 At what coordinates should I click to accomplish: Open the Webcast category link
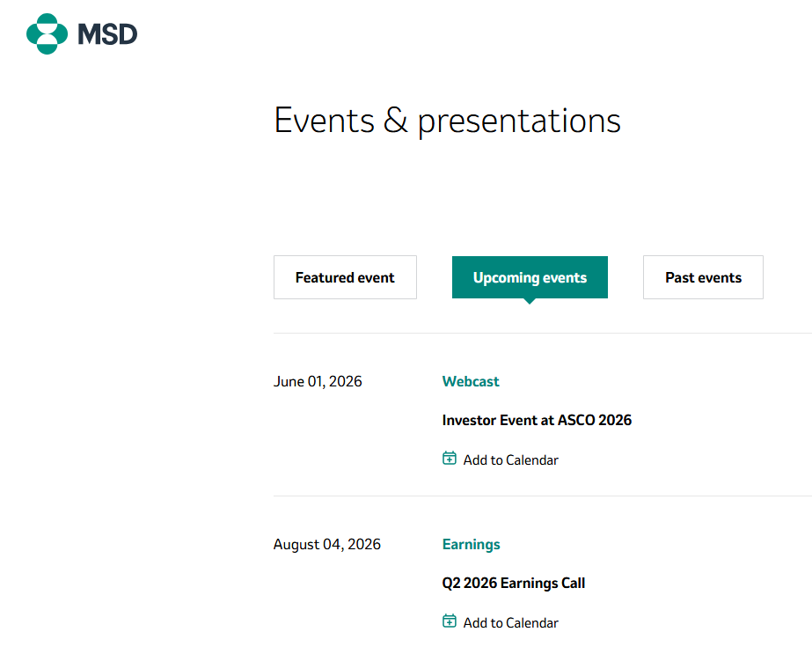pos(470,381)
